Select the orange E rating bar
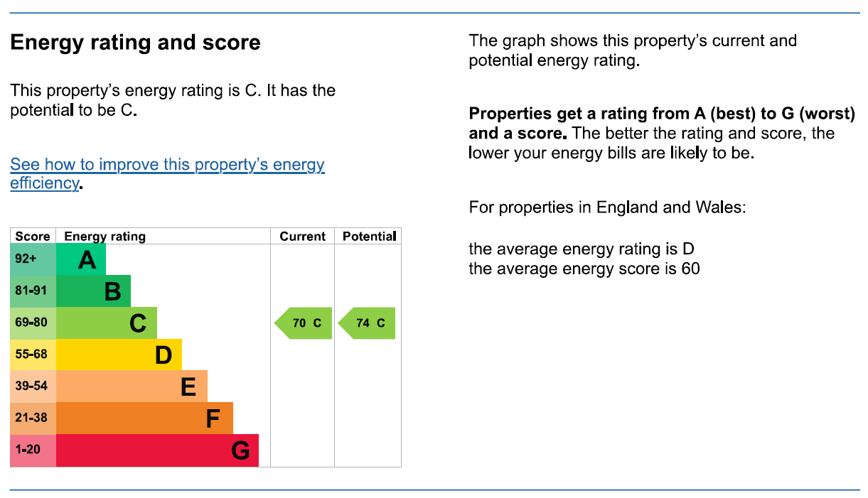868x498 pixels. [x=132, y=386]
